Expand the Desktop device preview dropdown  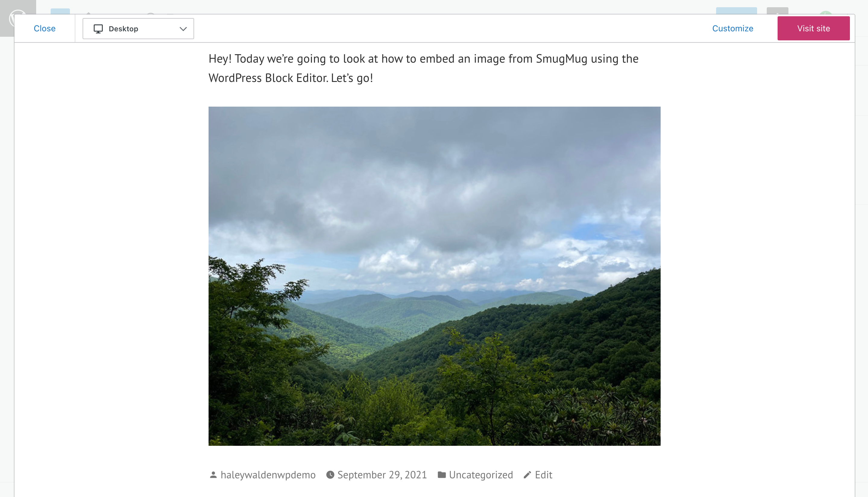(x=138, y=29)
